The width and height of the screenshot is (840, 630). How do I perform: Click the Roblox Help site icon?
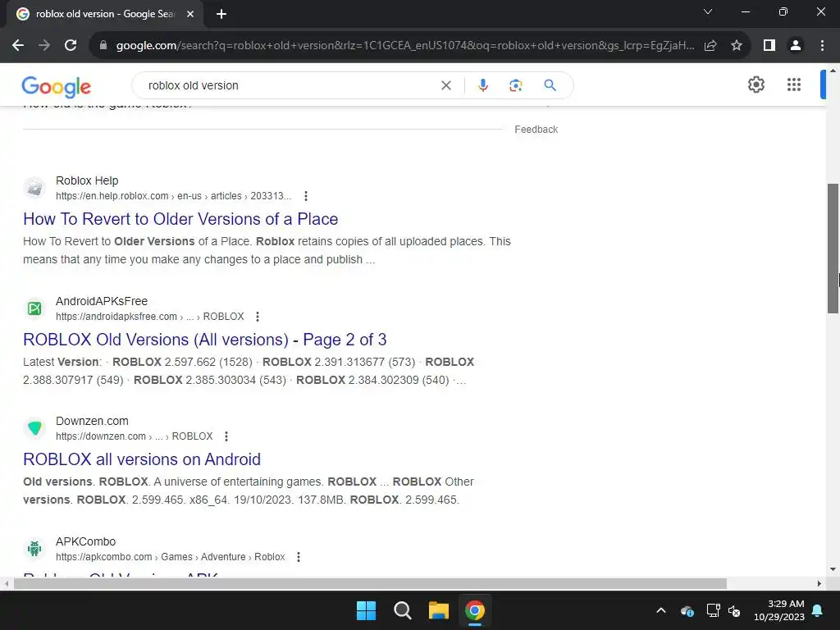pos(34,188)
